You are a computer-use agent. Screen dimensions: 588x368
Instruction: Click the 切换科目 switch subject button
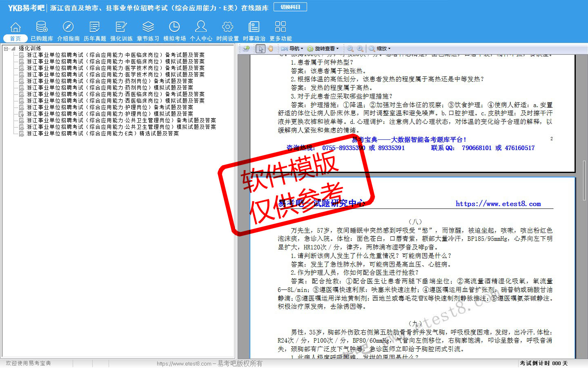(290, 7)
